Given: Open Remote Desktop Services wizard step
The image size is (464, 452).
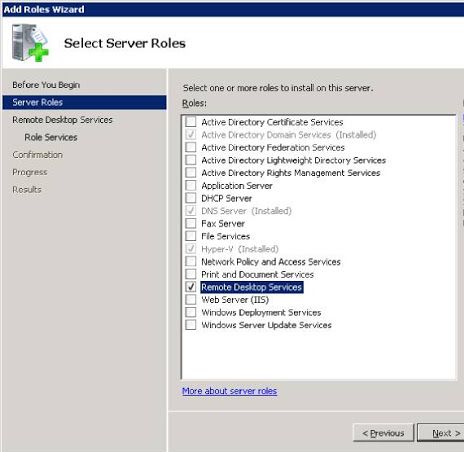Looking at the screenshot, I should 62,120.
